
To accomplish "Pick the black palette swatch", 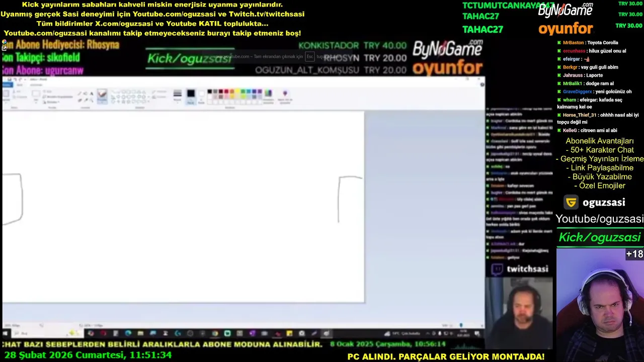I will point(209,92).
